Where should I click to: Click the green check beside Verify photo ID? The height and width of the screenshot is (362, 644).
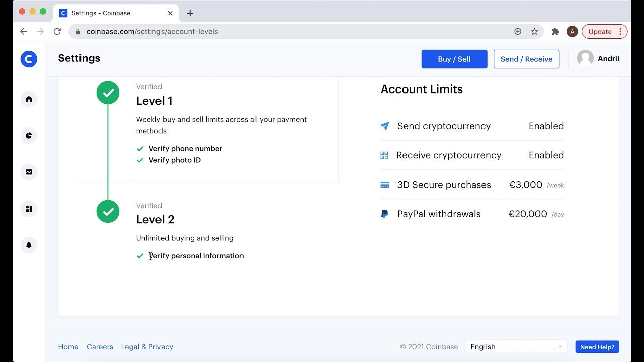[x=140, y=160]
